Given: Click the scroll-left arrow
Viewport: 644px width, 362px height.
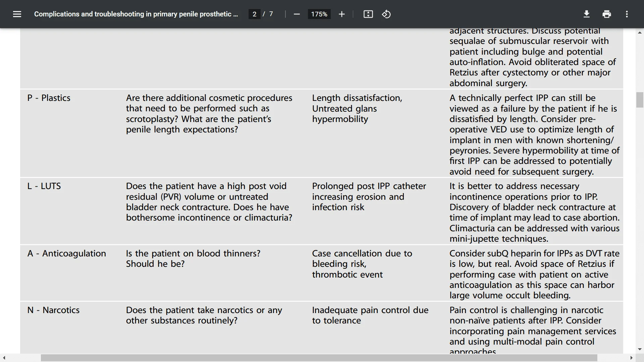Looking at the screenshot, I should (3, 358).
